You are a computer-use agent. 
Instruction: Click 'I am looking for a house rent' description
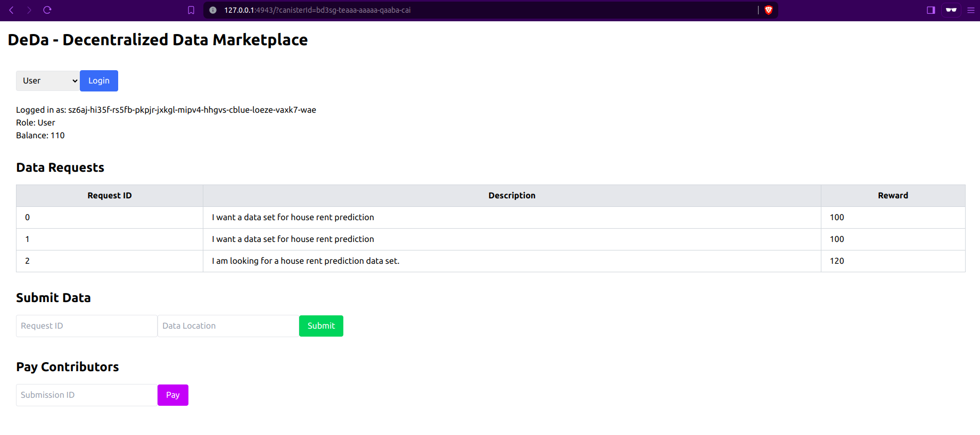click(512, 261)
